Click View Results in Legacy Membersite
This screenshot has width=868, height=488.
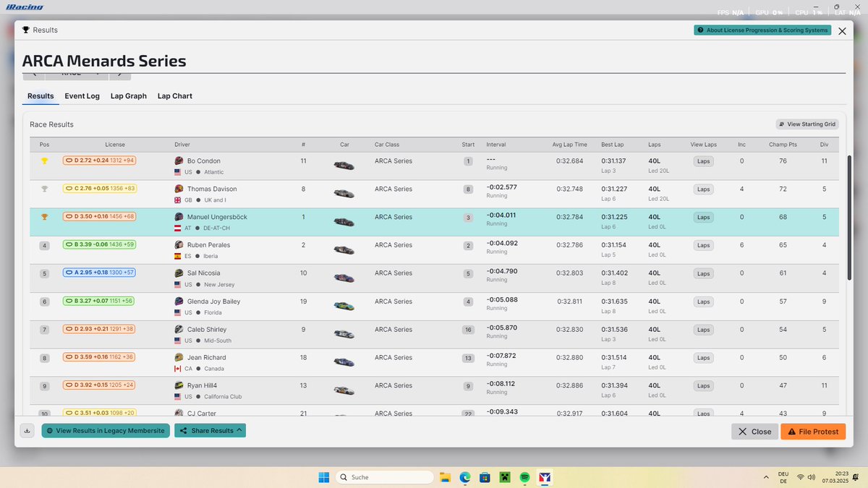point(106,431)
